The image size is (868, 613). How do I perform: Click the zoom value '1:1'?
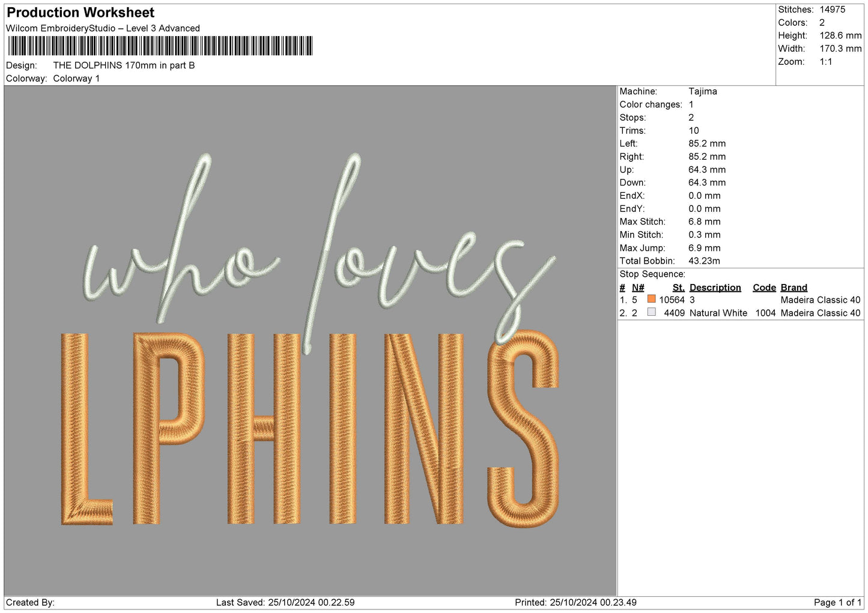pyautogui.click(x=826, y=62)
